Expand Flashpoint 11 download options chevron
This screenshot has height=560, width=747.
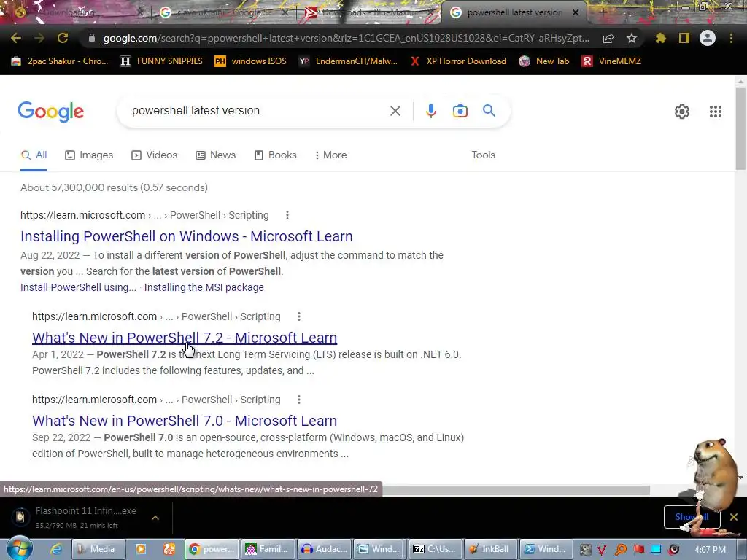155,518
